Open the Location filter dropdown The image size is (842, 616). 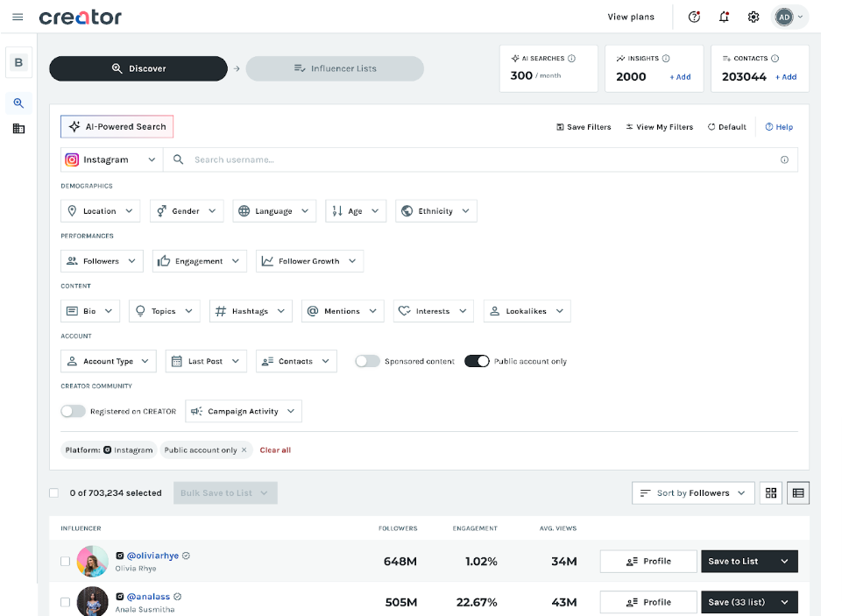click(100, 210)
